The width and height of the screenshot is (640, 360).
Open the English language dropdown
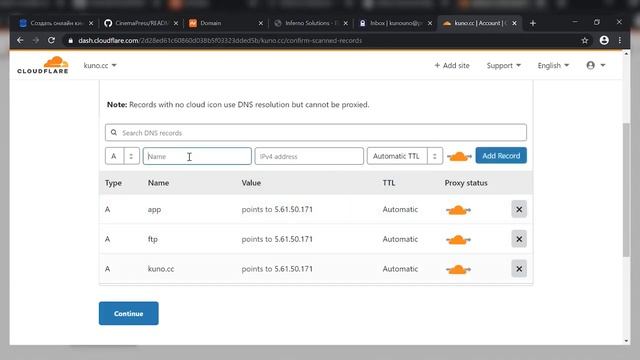[553, 65]
